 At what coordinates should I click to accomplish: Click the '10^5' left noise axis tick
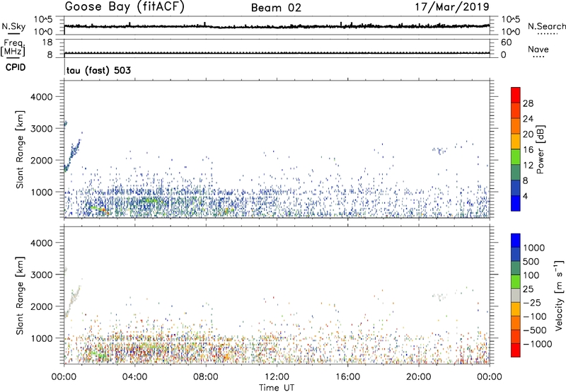pyautogui.click(x=43, y=19)
